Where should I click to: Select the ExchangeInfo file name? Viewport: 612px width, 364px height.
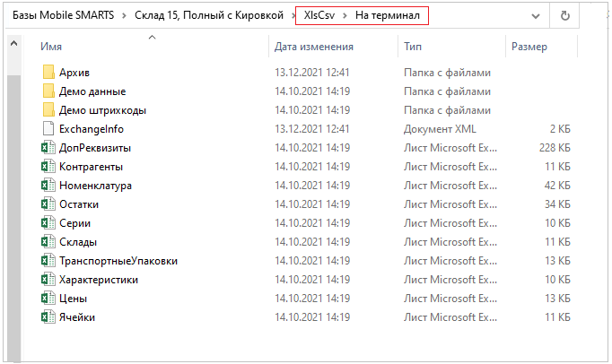pyautogui.click(x=92, y=129)
